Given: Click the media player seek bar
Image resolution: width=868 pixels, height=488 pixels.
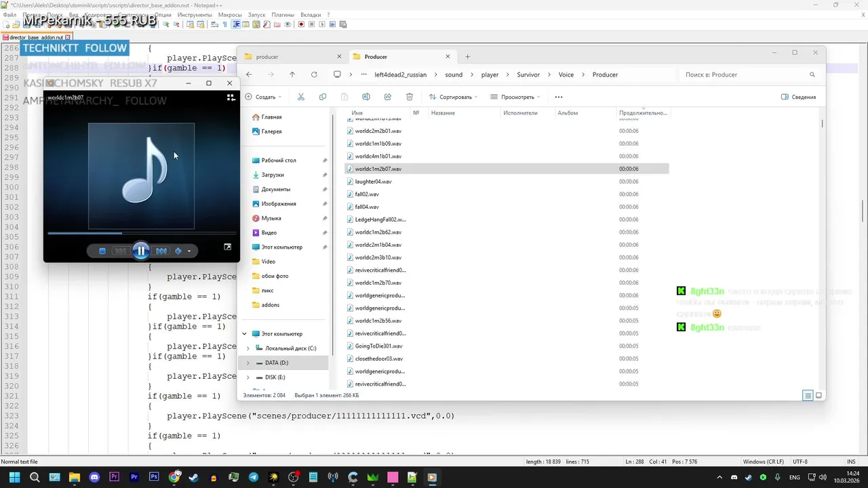Looking at the screenshot, I should (x=141, y=233).
